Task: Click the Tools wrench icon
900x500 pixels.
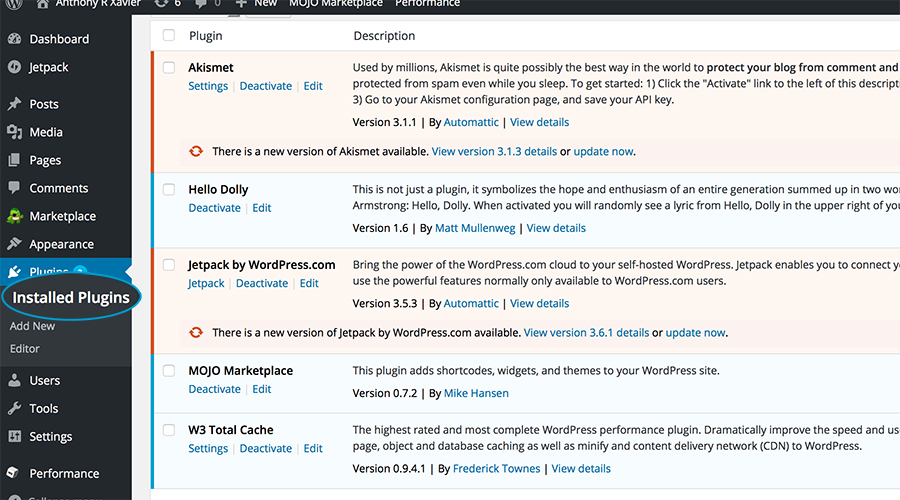Action: click(x=14, y=408)
